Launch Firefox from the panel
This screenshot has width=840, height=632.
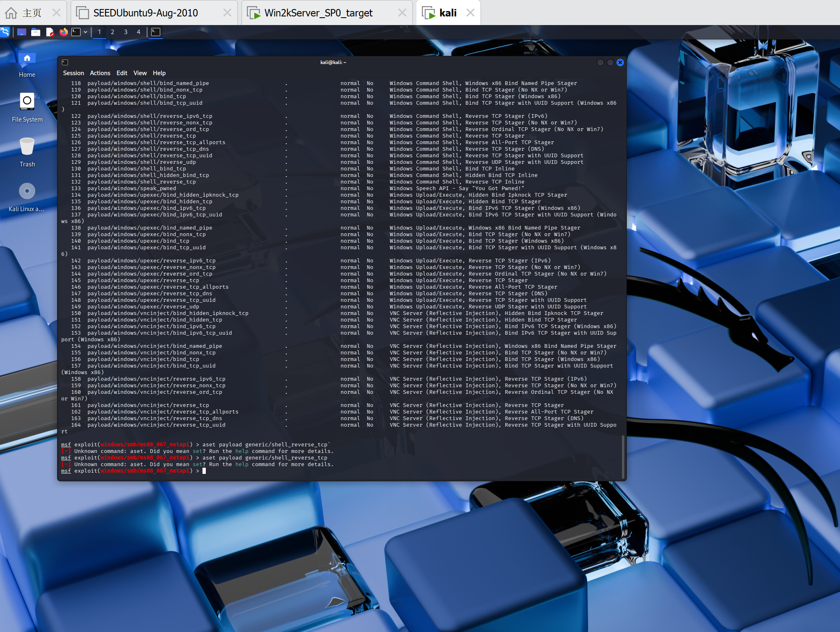tap(63, 32)
